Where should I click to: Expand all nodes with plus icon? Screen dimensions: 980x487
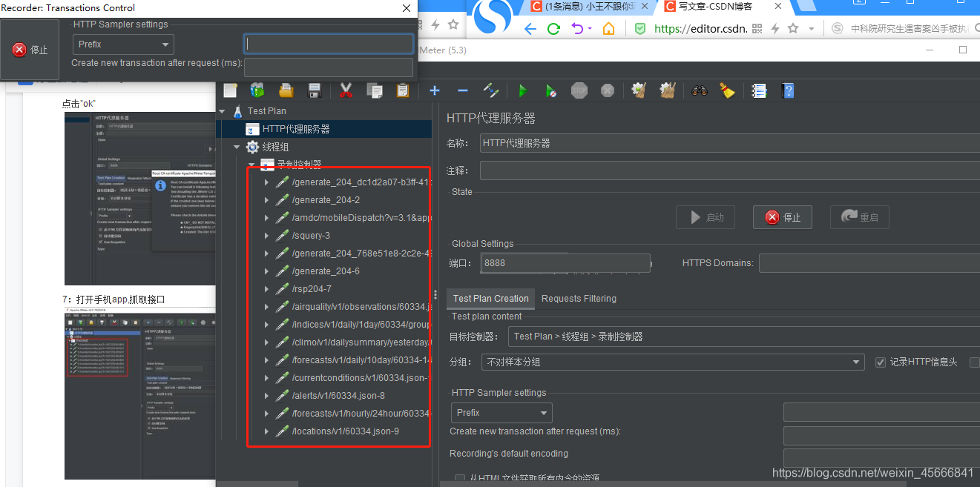coord(435,90)
